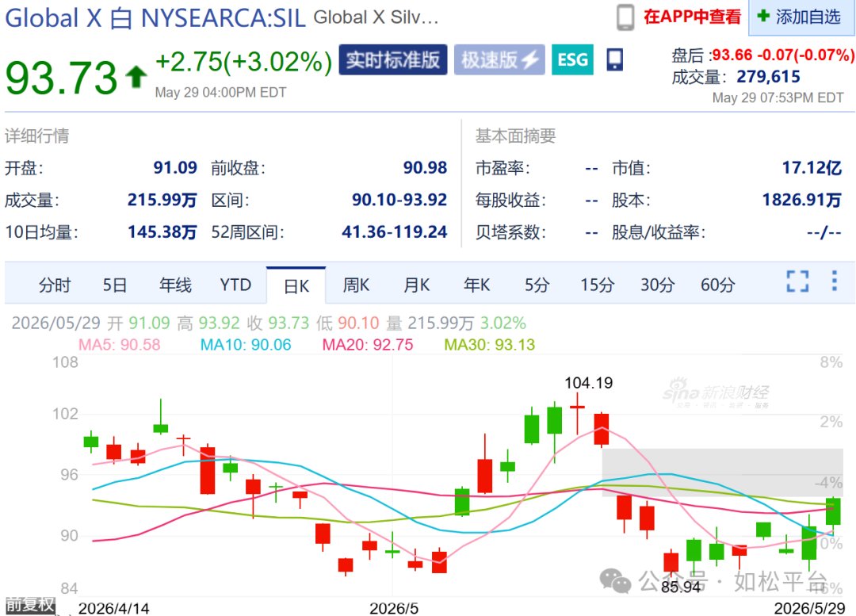Select the 实时标准版 mode button
Screen dimensions: 856x616
click(x=393, y=59)
